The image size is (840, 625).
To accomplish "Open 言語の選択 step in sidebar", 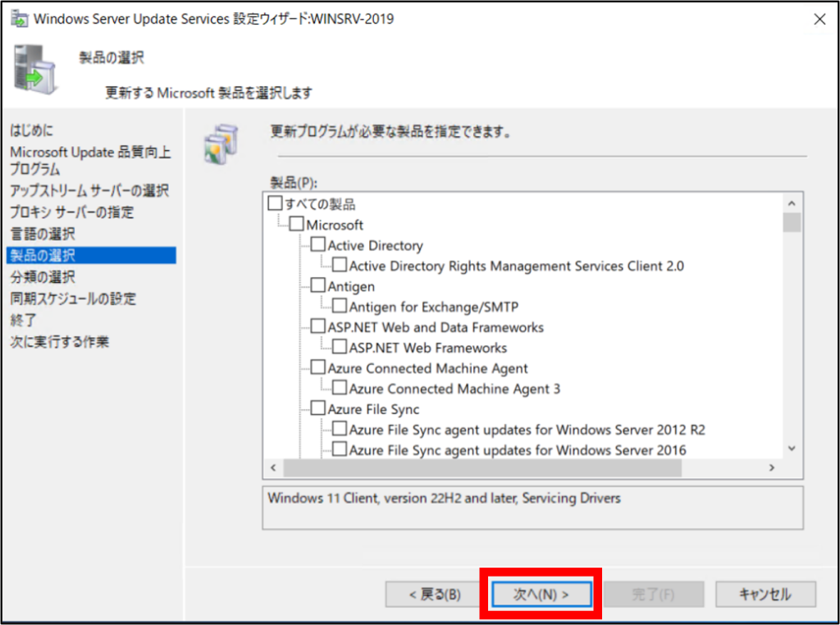I will point(43,234).
